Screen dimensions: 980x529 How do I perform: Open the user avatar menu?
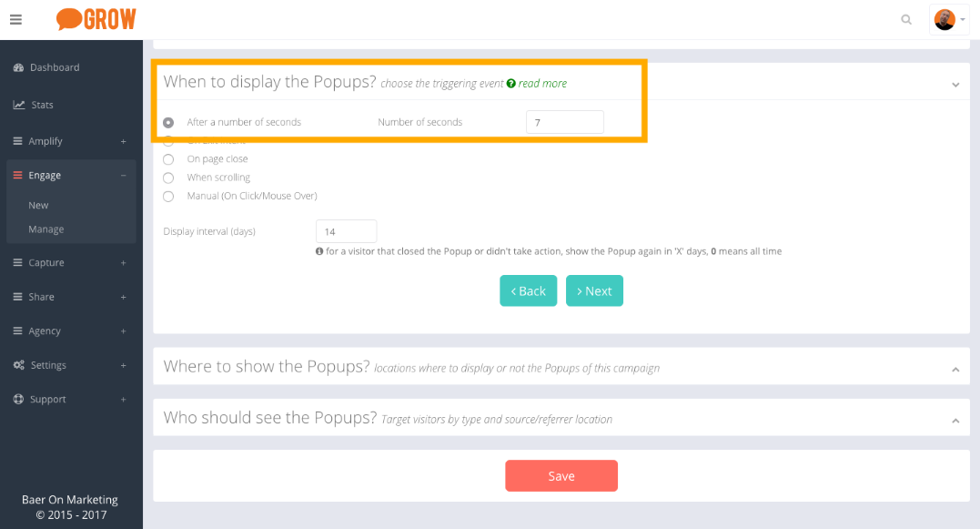(x=949, y=19)
